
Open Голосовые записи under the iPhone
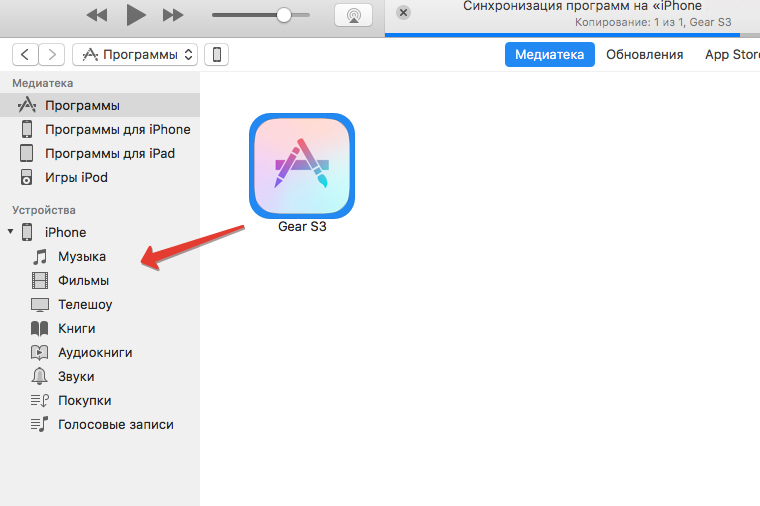100,424
